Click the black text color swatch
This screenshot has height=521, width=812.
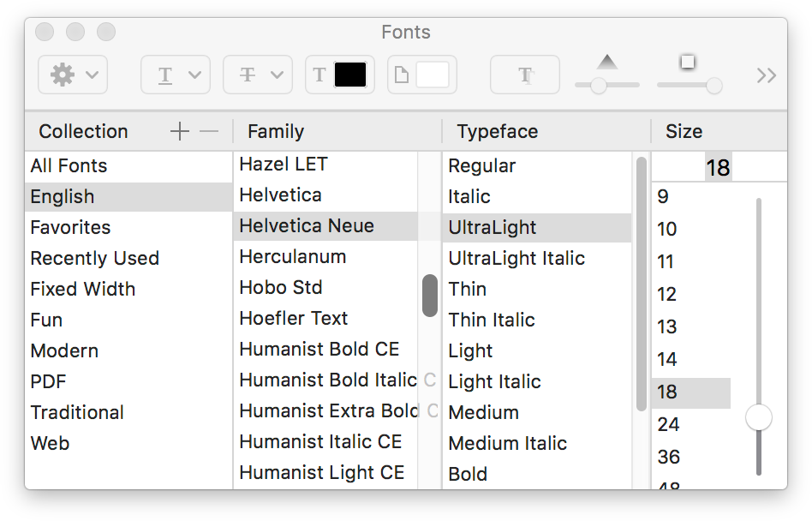(x=350, y=75)
